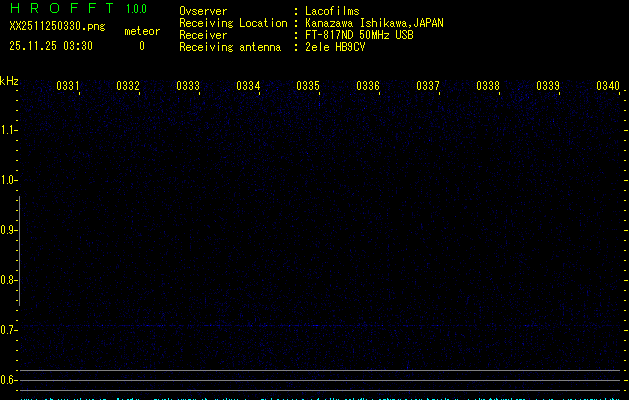Select the 0335 time marker
629x400 pixels.
[x=308, y=87]
